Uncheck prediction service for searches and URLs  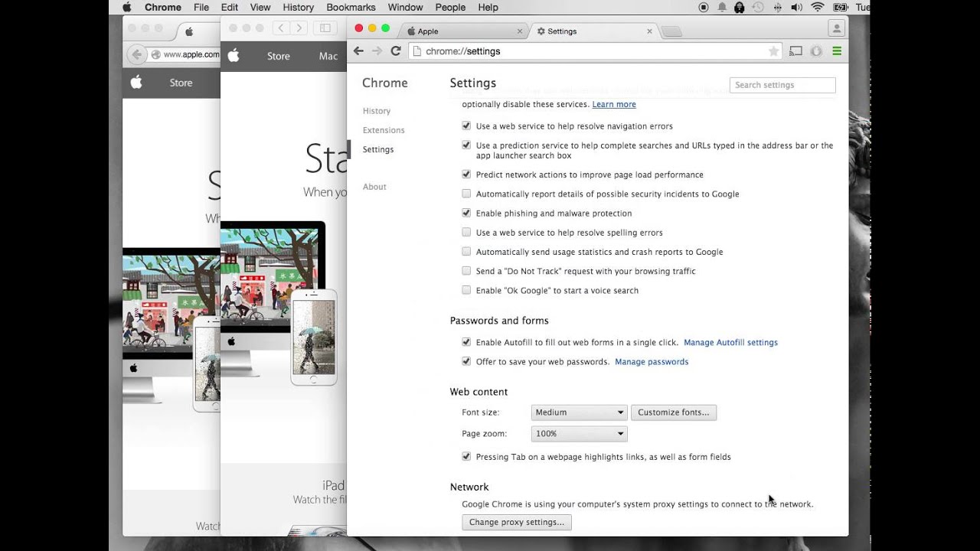[x=466, y=145]
